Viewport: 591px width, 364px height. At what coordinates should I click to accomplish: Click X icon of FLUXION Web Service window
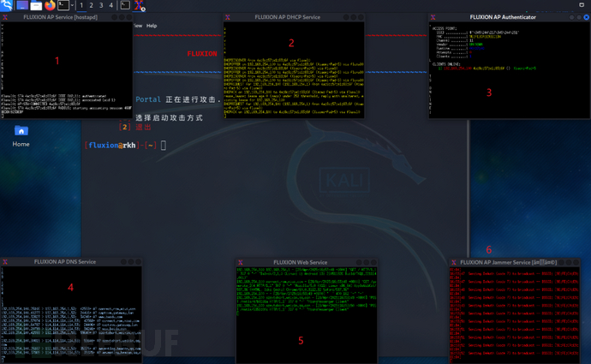pyautogui.click(x=241, y=262)
